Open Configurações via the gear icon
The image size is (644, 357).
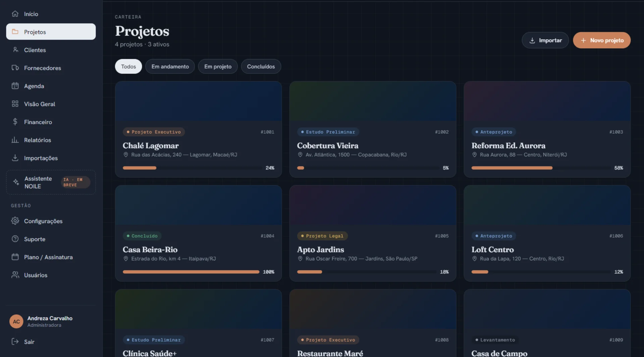15,221
